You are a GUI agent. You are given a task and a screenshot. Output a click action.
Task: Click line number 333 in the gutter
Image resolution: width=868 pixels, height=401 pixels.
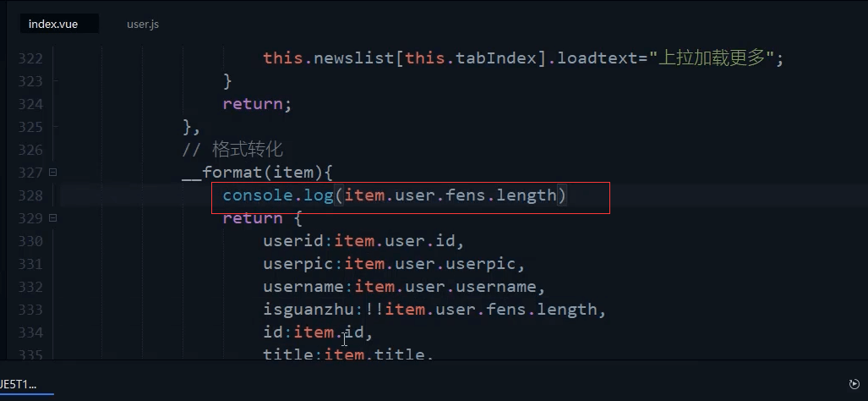(31, 309)
